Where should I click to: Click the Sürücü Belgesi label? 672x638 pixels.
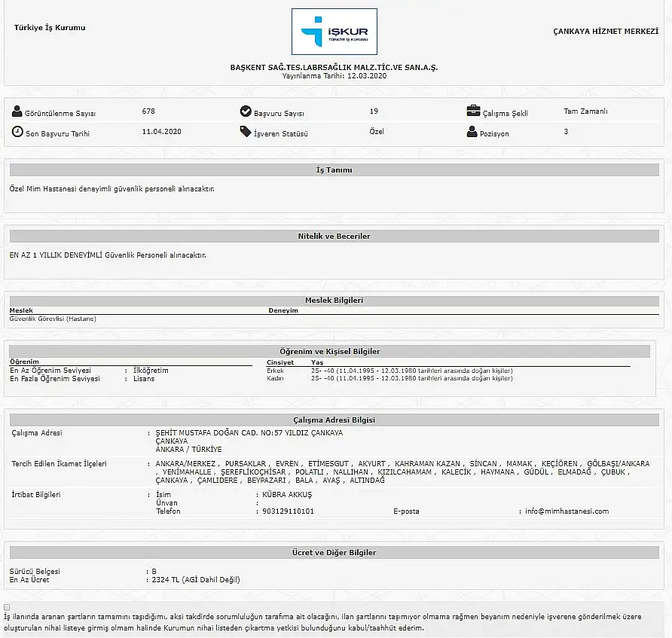coord(35,572)
